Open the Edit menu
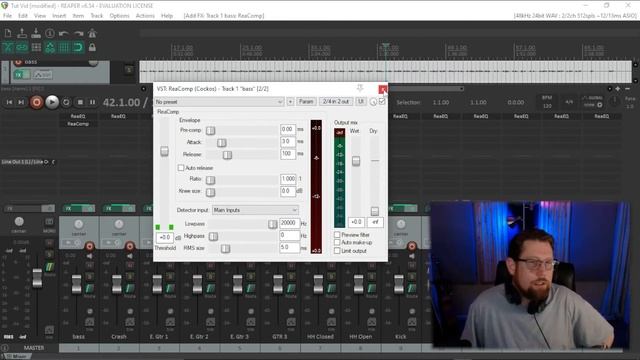This screenshot has width=640, height=360. pyautogui.click(x=23, y=16)
